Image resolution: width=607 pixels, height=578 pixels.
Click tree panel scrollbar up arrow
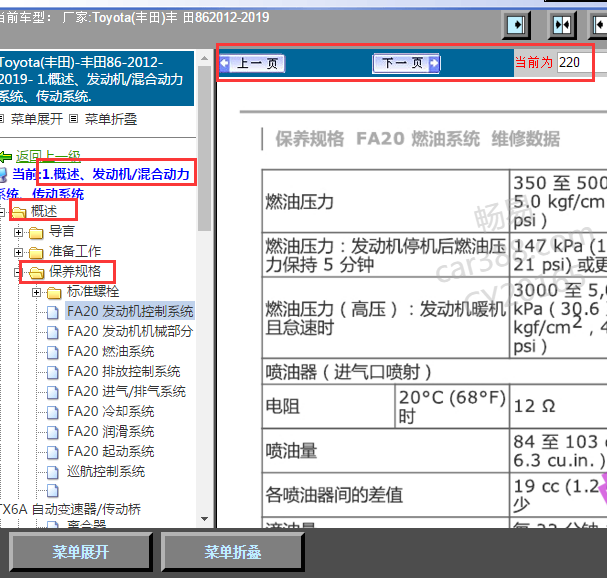pos(204,58)
